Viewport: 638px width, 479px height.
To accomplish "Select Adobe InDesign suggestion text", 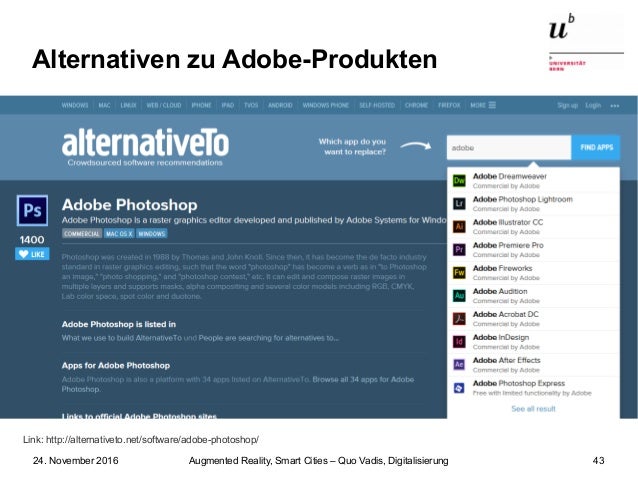I will (x=501, y=337).
